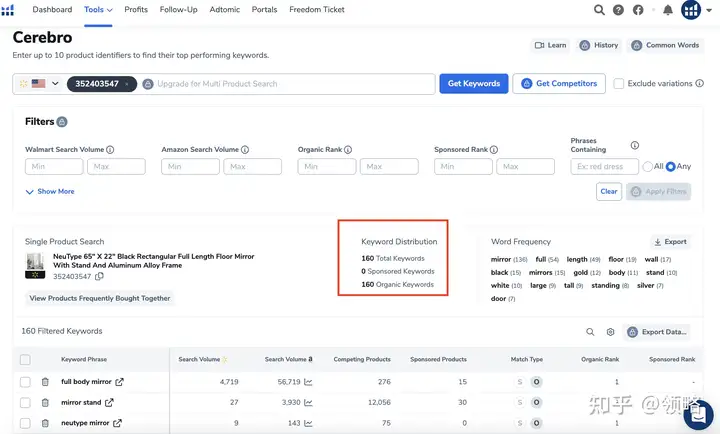Viewport: 720px width, 434px height.
Task: Tick checkbox for 'neutype mirror' row
Action: point(25,423)
